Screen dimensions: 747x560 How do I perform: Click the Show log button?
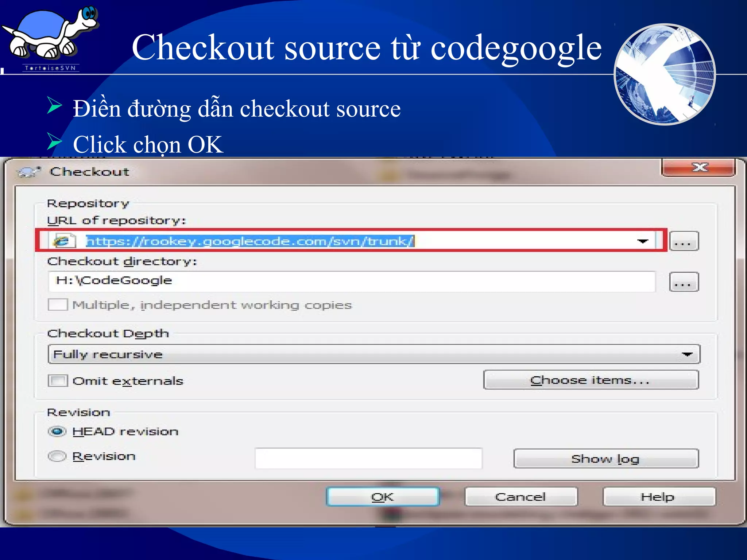coord(606,458)
